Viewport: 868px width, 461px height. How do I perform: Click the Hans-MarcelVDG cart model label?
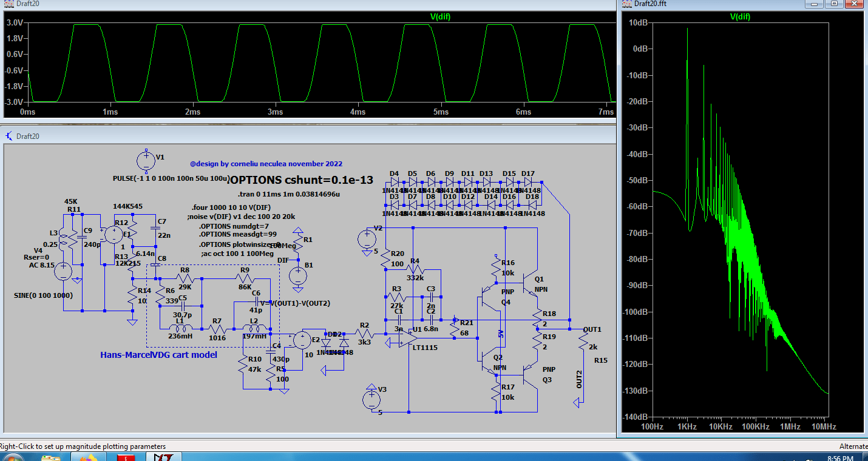pos(158,355)
